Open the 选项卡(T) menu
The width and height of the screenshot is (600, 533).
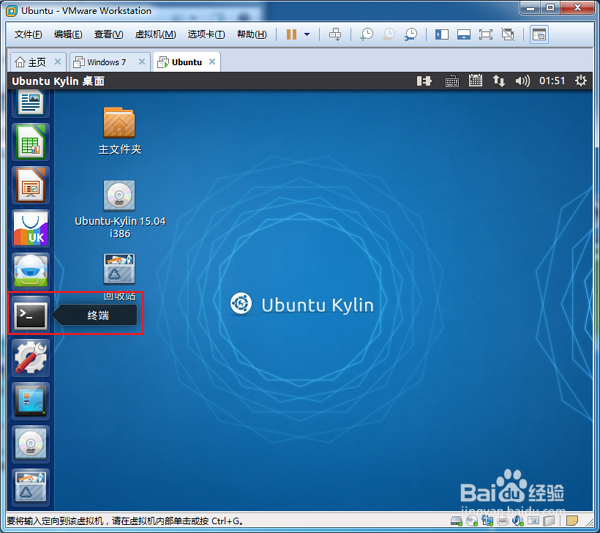206,34
